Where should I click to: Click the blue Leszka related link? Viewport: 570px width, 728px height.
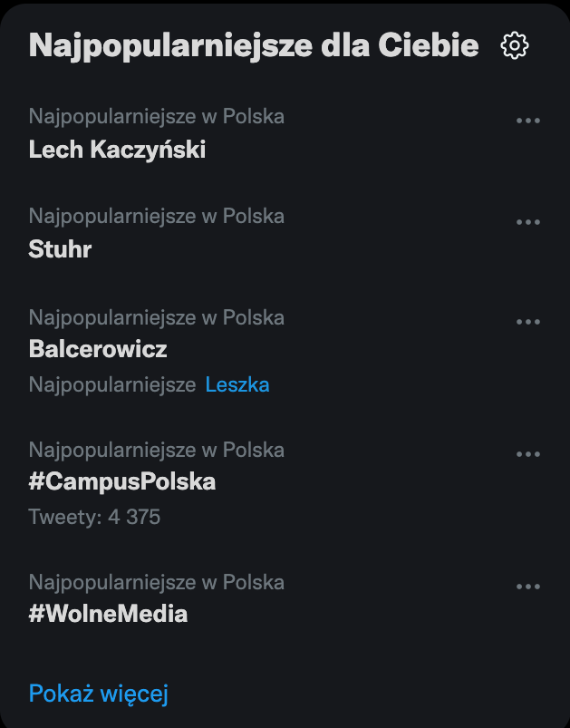pyautogui.click(x=237, y=384)
